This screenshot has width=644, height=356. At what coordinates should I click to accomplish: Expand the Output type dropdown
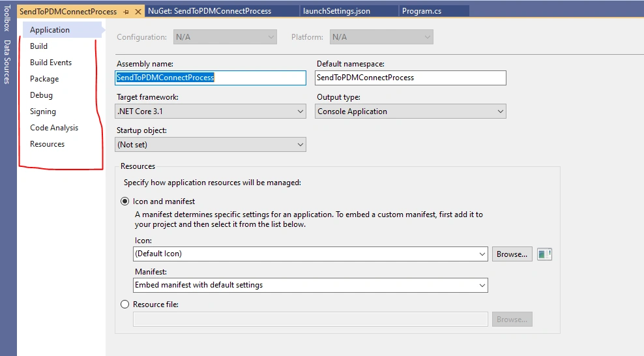click(410, 111)
